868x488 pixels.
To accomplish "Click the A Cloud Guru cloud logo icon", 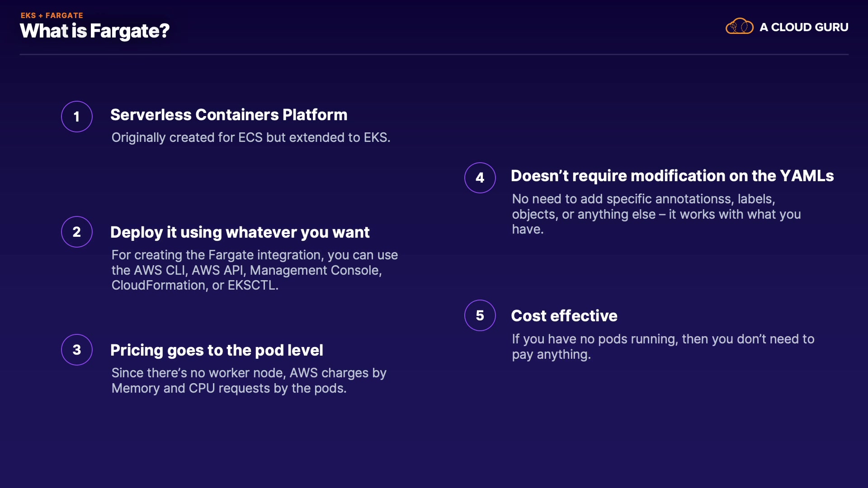I will pyautogui.click(x=739, y=27).
